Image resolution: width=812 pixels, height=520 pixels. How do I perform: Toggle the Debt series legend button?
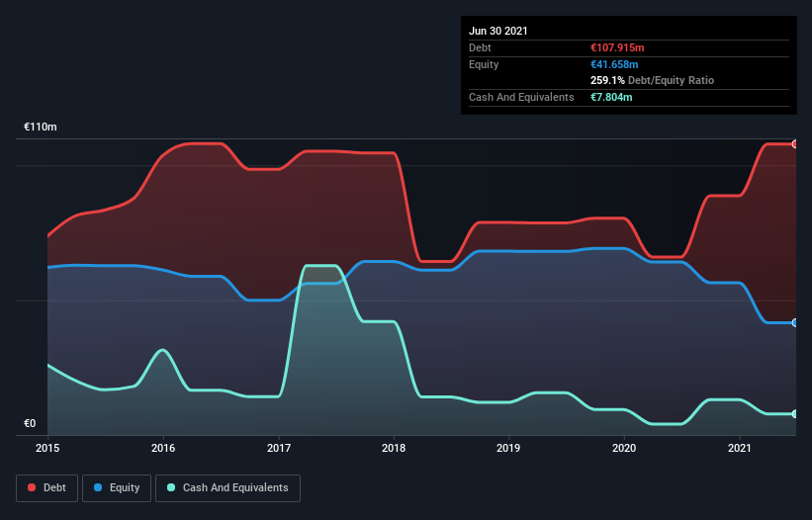(46, 488)
